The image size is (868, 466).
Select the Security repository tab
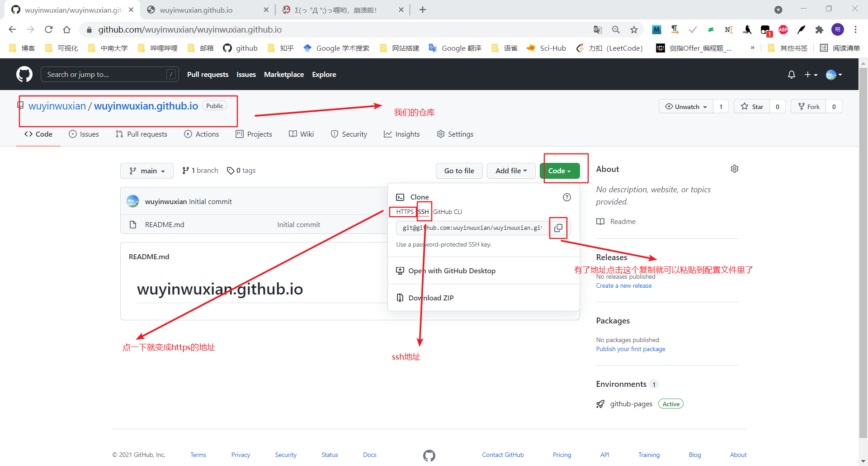[x=349, y=134]
